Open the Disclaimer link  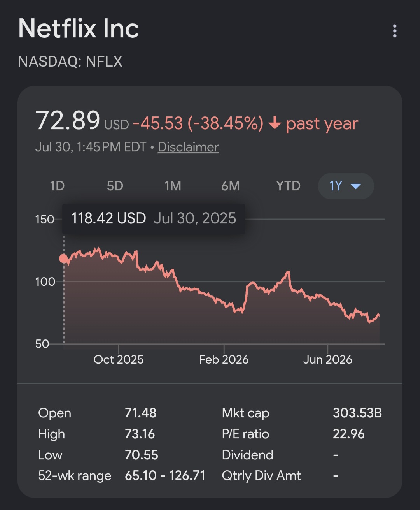[188, 147]
